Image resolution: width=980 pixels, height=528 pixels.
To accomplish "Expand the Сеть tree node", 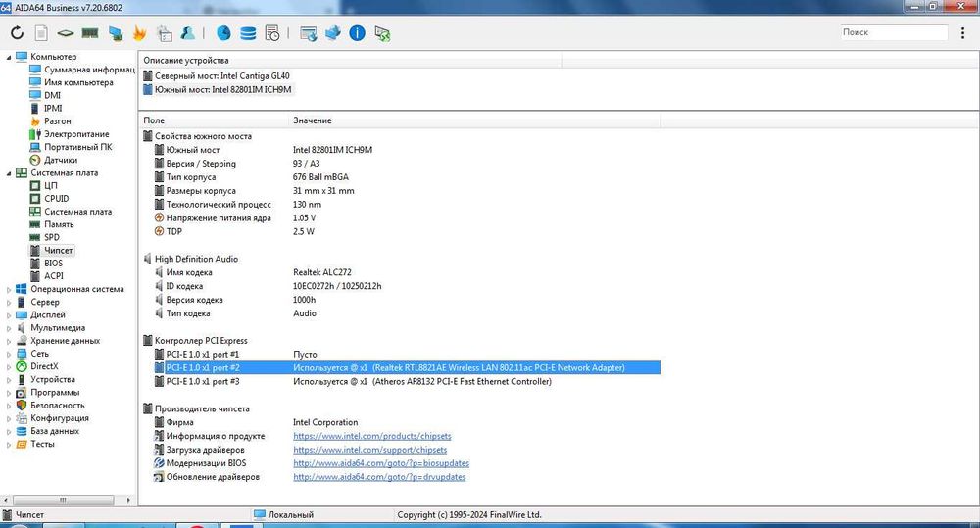I will [x=9, y=355].
